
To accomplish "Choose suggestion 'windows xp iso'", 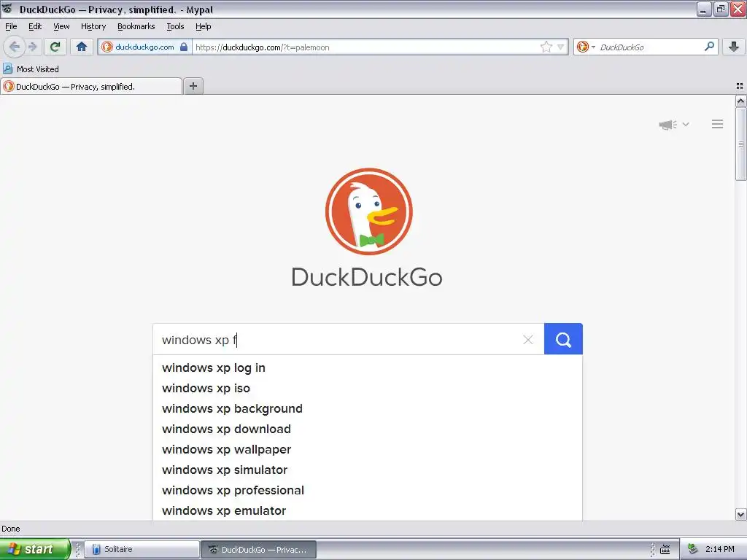I will coord(368,389).
